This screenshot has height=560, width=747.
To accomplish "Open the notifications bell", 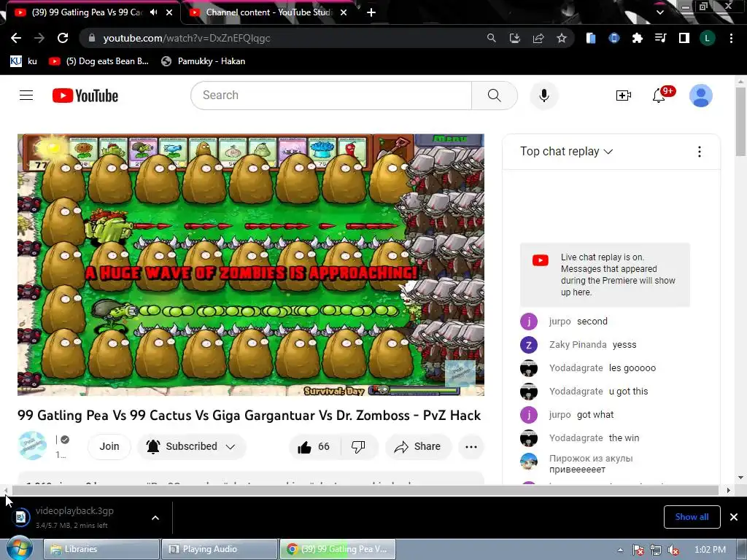I will click(x=659, y=96).
